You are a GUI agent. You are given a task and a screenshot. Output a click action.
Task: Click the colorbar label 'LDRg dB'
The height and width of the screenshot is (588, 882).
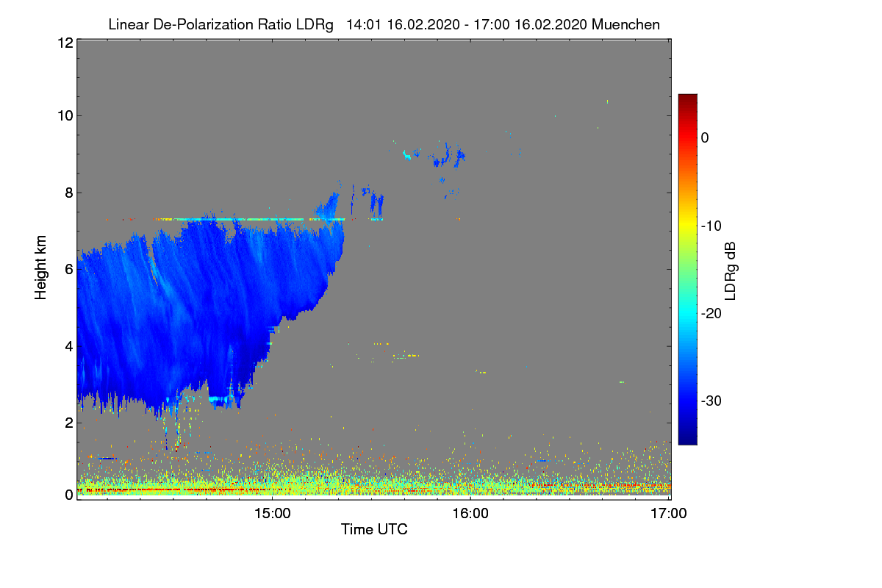731,272
